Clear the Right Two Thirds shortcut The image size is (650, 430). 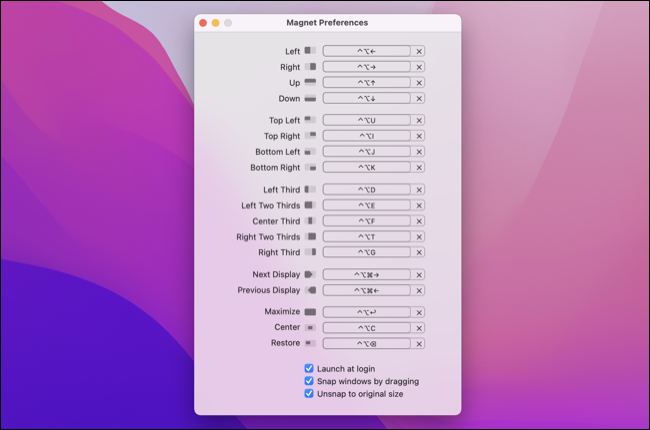[x=419, y=237]
